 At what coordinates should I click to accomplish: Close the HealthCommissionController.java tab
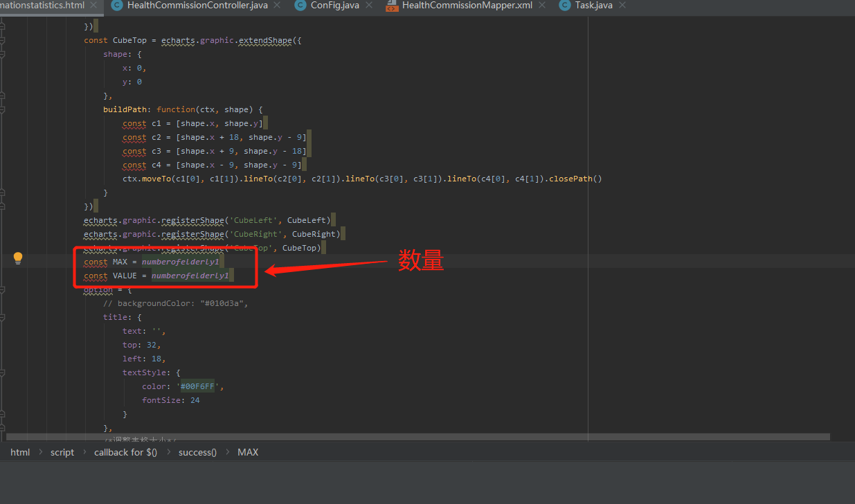(x=278, y=6)
